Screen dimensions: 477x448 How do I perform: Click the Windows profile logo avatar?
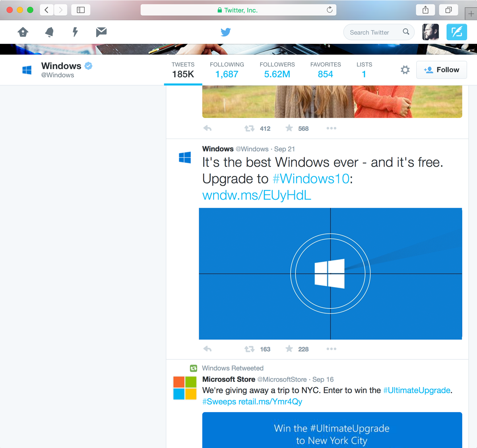pyautogui.click(x=27, y=70)
